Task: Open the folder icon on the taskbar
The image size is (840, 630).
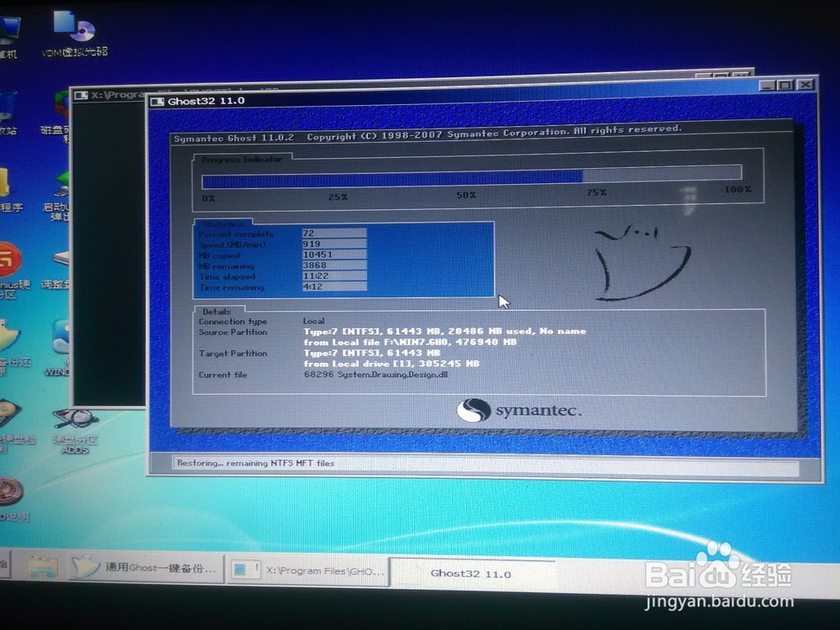Action: click(44, 568)
